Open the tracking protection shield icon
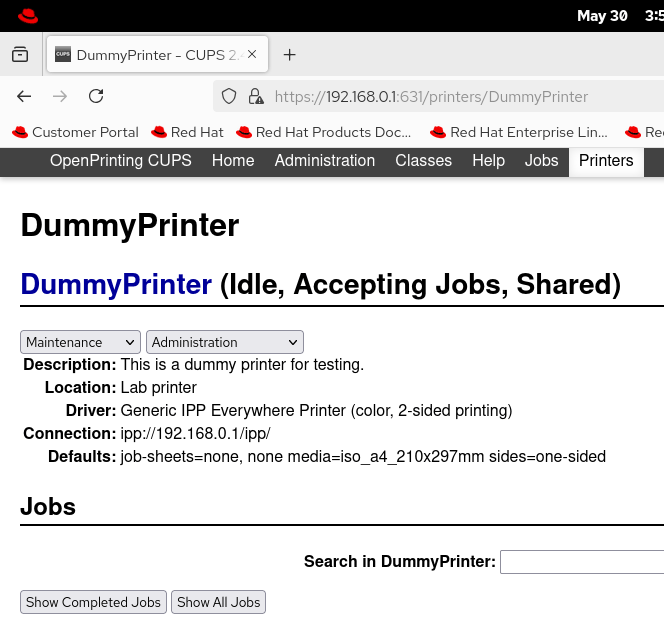The height and width of the screenshot is (630, 664). tap(229, 97)
